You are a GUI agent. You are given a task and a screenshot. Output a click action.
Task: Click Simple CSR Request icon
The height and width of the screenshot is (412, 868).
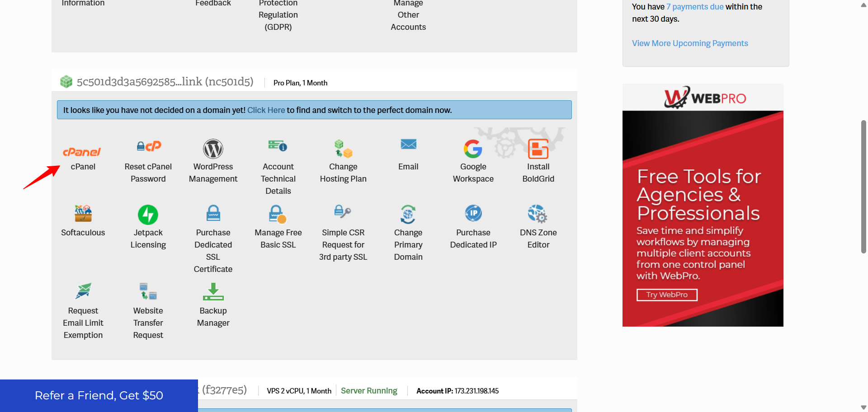pos(343,211)
